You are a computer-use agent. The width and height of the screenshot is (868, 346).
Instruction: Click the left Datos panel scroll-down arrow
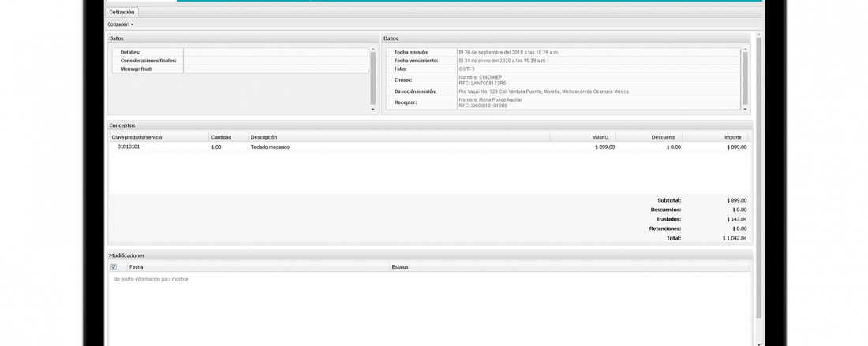coord(374,110)
